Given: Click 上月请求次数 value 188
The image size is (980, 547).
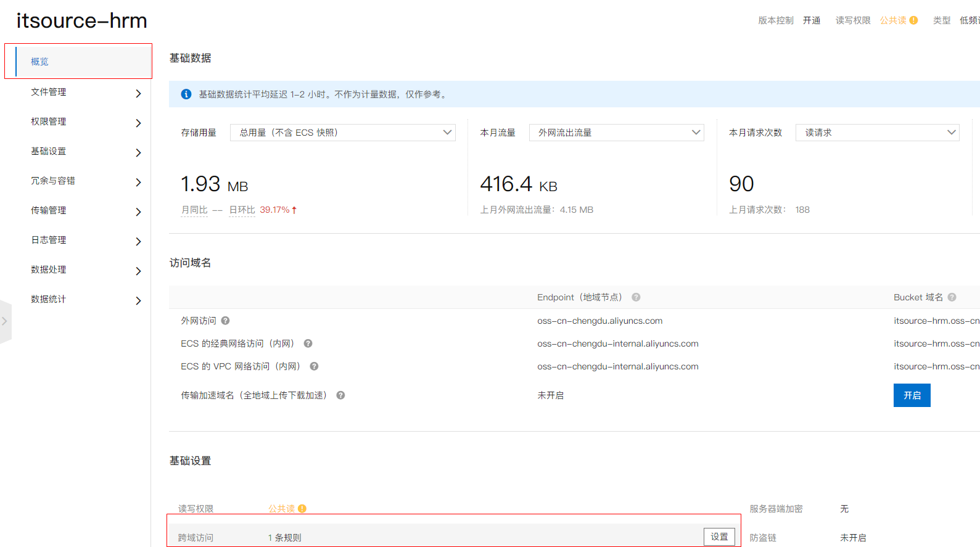Looking at the screenshot, I should [802, 210].
